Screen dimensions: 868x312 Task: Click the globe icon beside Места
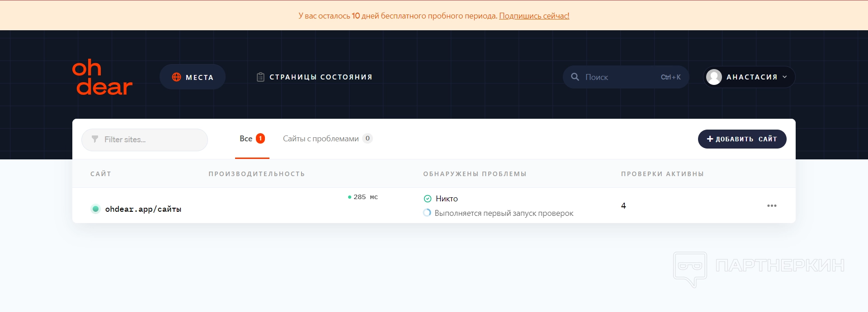[x=176, y=77]
